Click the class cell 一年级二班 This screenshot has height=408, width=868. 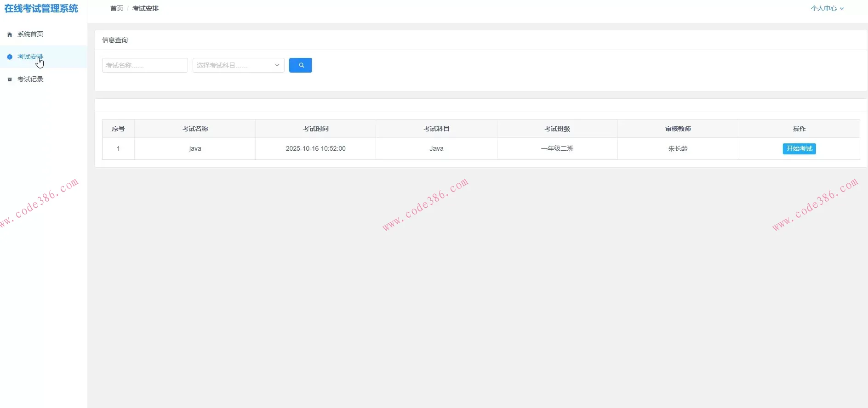coord(557,149)
